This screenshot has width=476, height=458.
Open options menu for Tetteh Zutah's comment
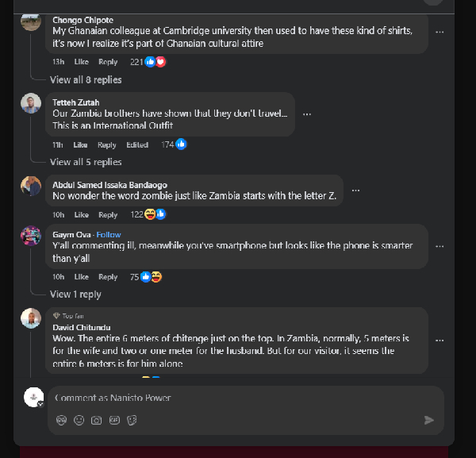[307, 114]
